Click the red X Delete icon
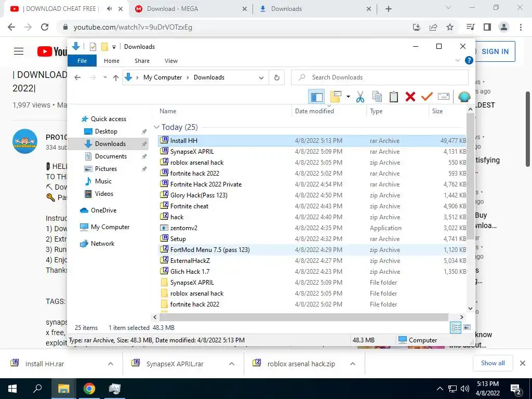 pyautogui.click(x=410, y=97)
